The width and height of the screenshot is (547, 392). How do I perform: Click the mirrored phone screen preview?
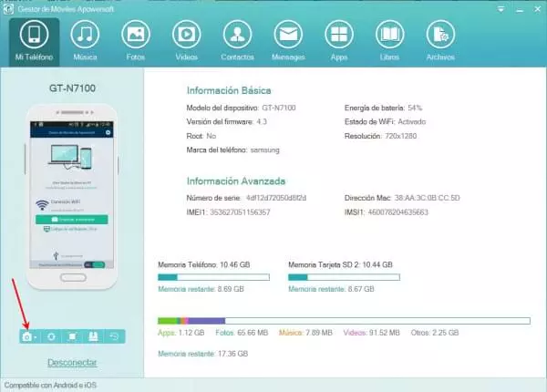pos(72,194)
